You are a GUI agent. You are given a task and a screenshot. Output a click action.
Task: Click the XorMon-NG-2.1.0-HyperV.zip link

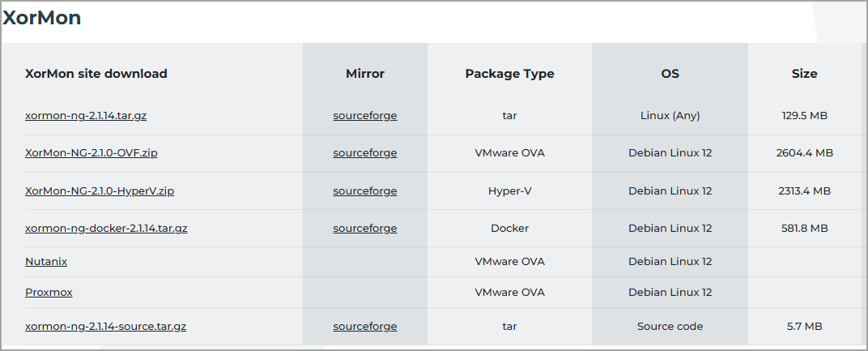[100, 191]
